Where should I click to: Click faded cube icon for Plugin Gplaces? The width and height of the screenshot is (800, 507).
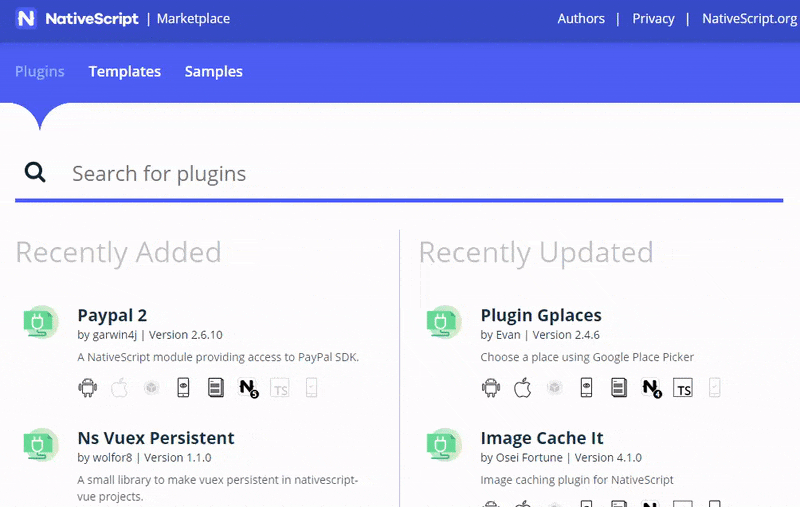pos(554,388)
